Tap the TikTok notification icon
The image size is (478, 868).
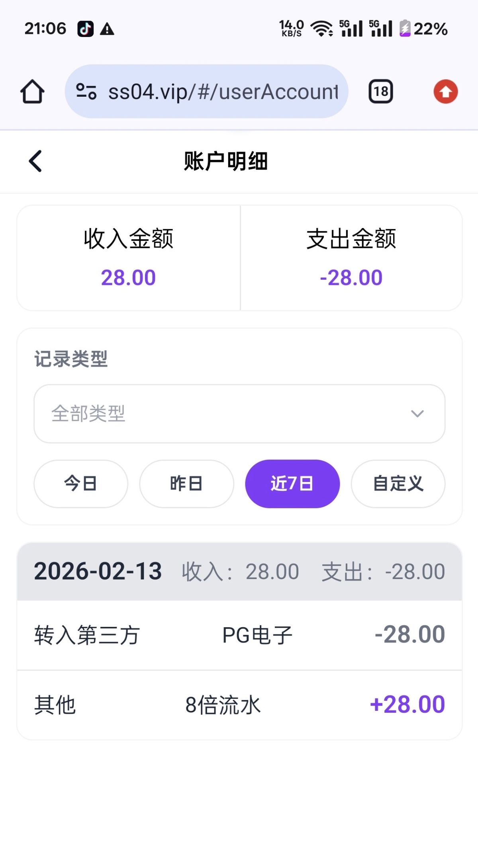85,29
